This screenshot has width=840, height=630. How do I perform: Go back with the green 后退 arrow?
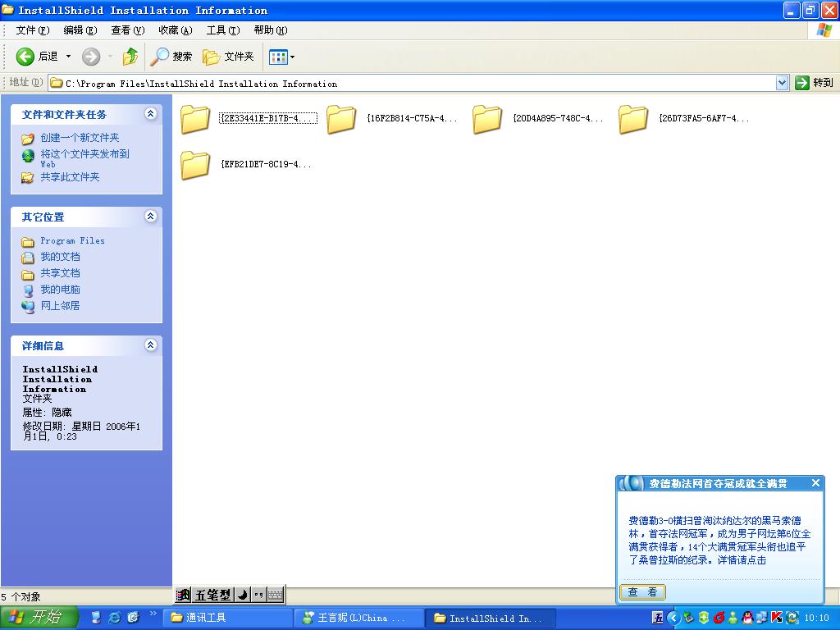[x=36, y=57]
